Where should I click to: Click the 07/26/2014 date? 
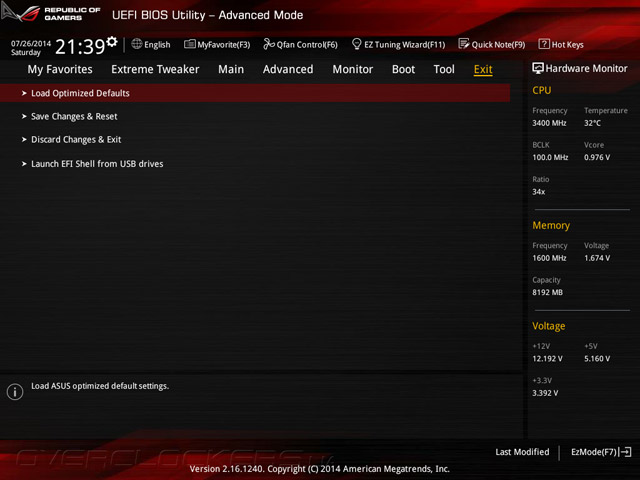31,43
